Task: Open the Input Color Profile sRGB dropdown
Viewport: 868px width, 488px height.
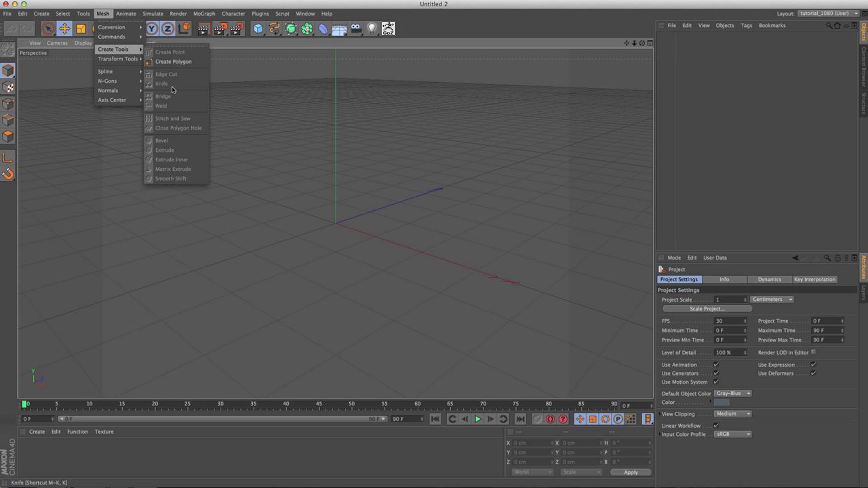Action: click(733, 434)
